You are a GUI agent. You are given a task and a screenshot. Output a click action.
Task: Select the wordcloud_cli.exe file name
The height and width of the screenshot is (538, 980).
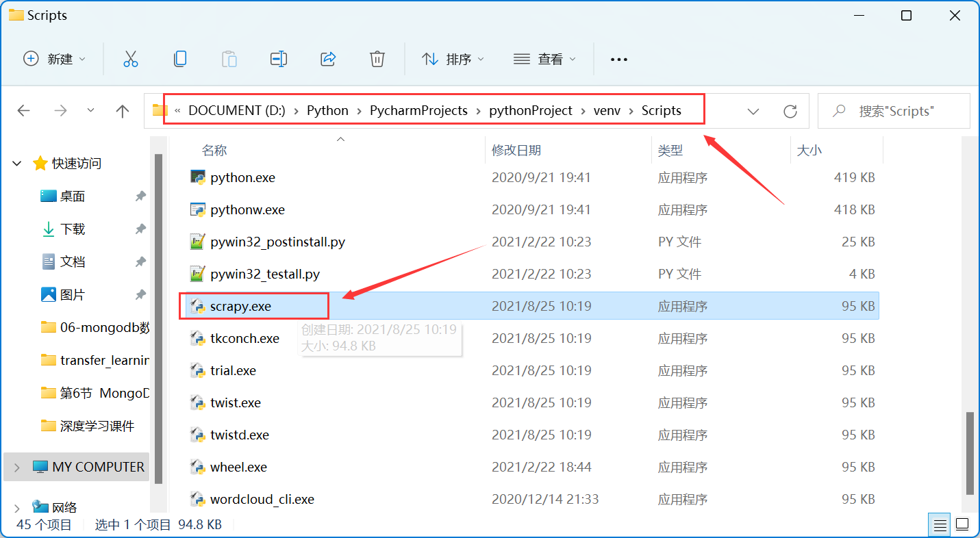click(x=262, y=499)
